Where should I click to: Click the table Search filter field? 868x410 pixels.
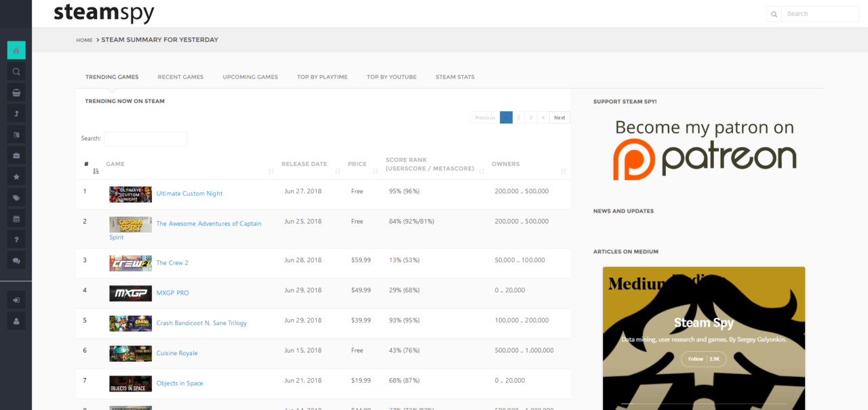145,139
